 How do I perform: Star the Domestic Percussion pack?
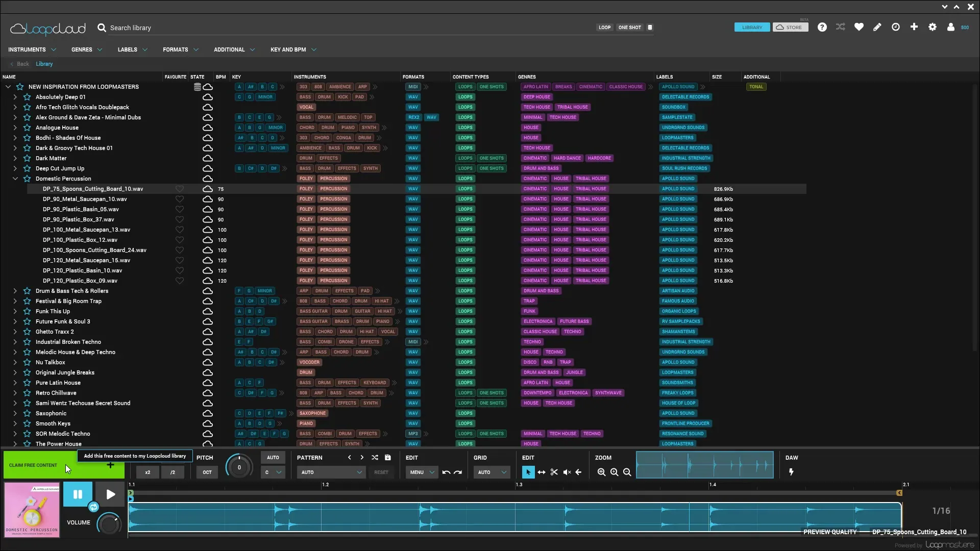tap(27, 179)
